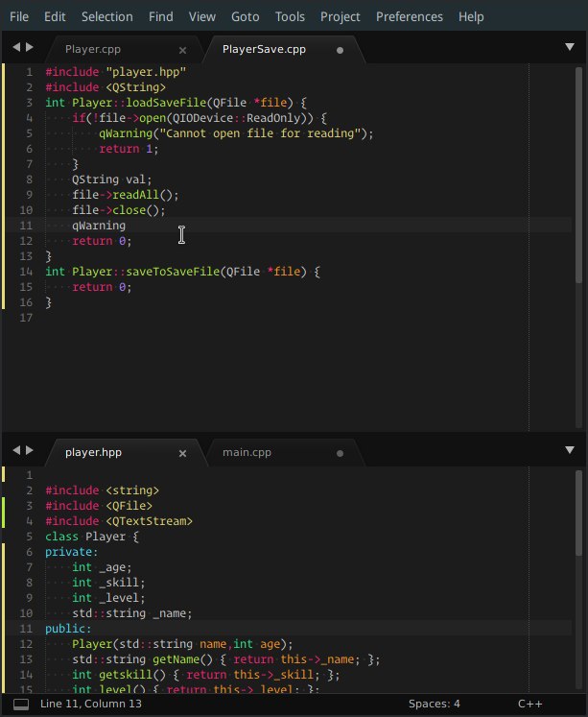
Task: Click return 1; on line 6
Action: [x=129, y=149]
